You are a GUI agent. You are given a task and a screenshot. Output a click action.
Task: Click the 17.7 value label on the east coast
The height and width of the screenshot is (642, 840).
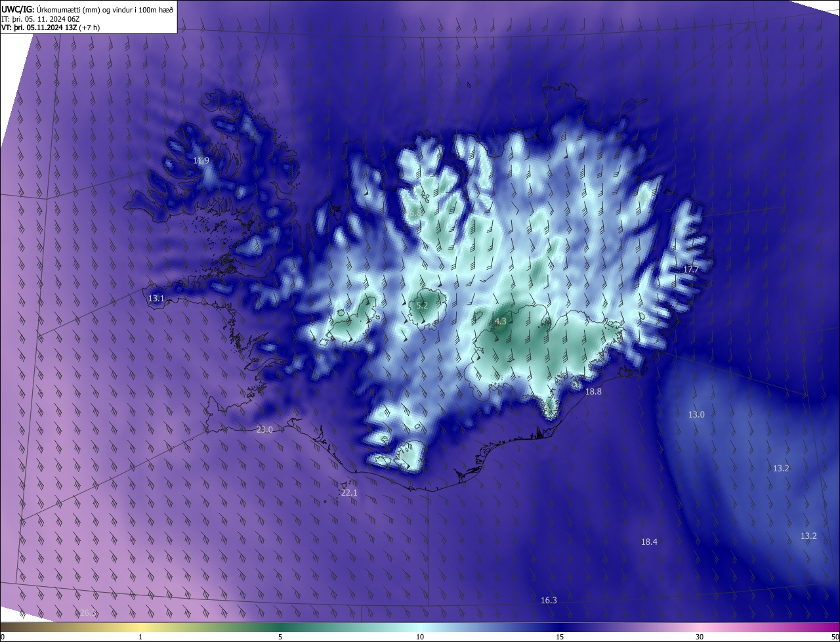(691, 270)
